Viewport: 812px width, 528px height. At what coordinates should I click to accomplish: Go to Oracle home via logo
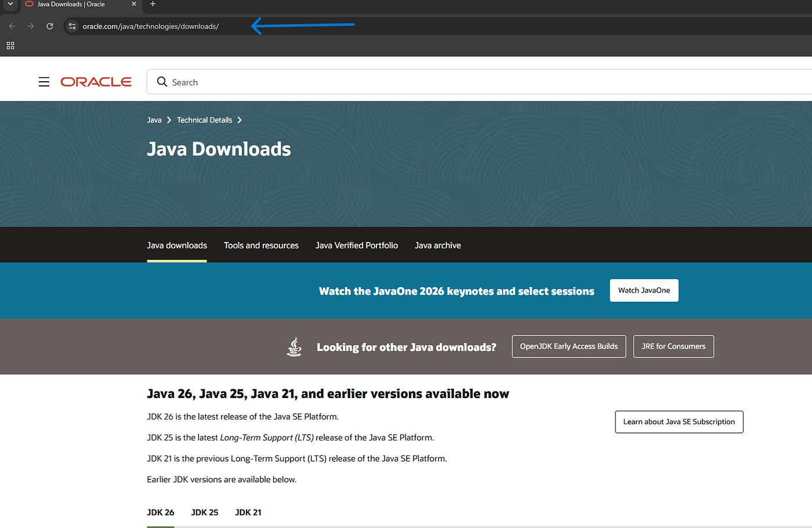click(x=96, y=82)
